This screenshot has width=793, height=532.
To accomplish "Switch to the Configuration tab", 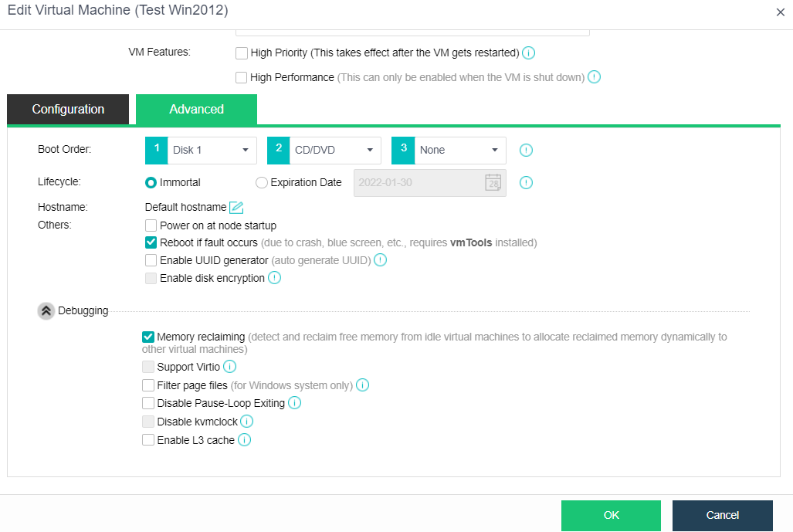I will 68,110.
